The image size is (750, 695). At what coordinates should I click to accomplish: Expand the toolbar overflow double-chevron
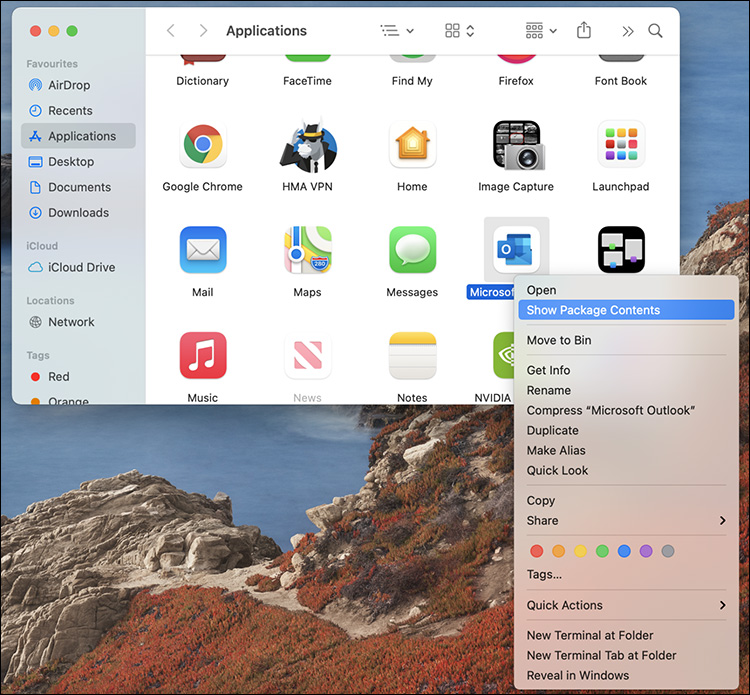coord(628,32)
